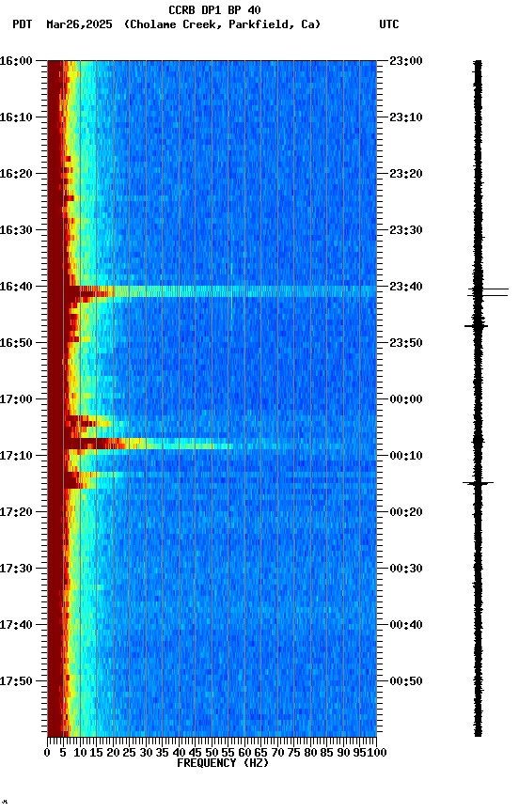Click the 60 Hz frequency axis label

coord(244,753)
